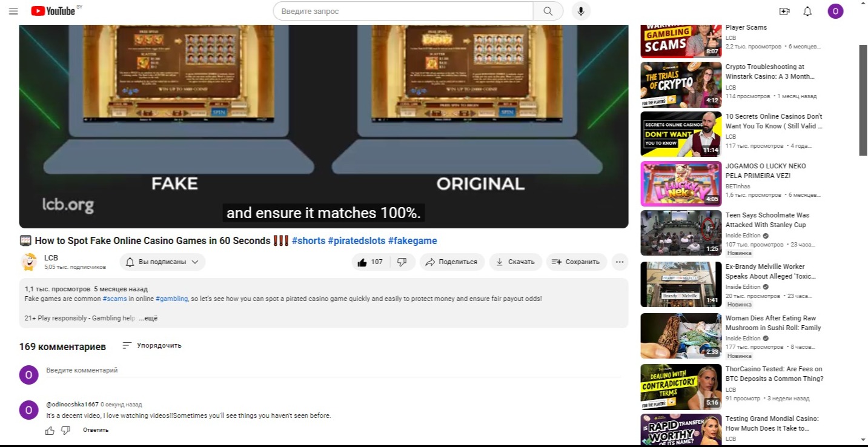
Task: Click 1,1 тыс. просмотров text
Action: (x=58, y=289)
